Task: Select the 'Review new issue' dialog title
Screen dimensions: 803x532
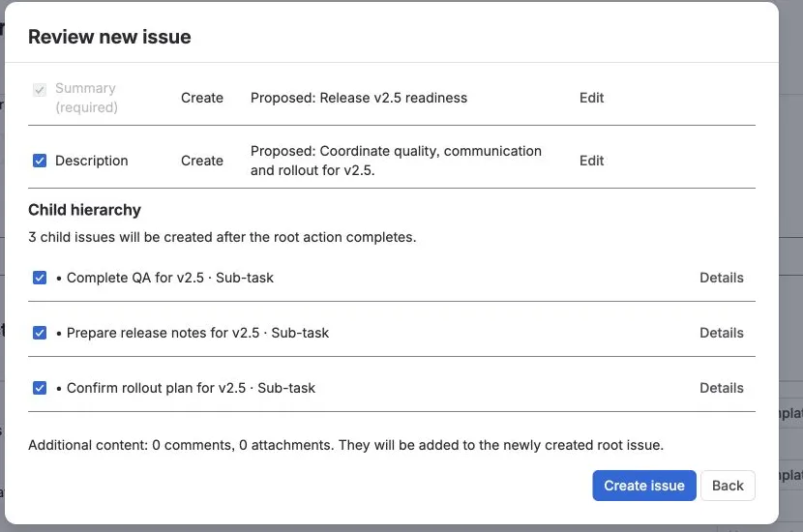Action: pos(109,37)
